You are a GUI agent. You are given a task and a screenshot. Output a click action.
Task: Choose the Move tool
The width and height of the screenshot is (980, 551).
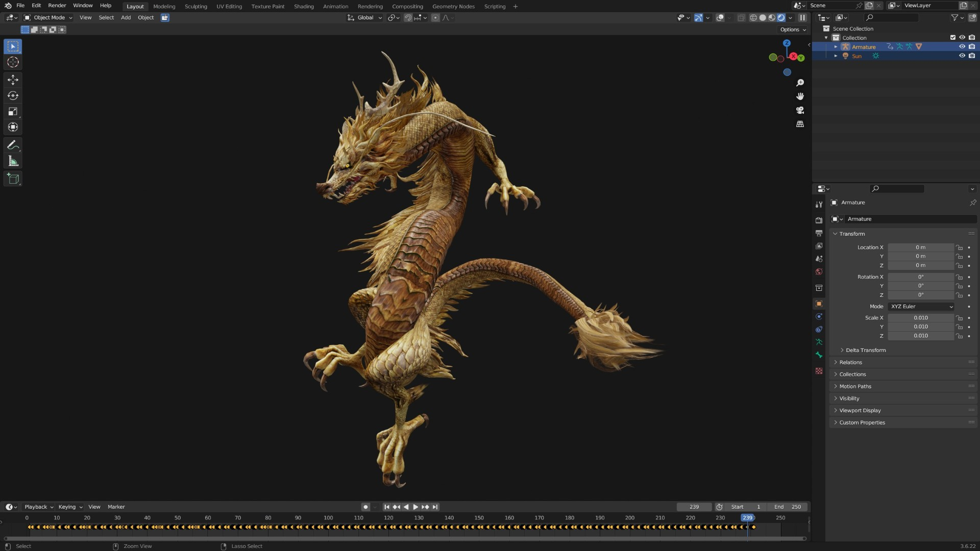(13, 80)
